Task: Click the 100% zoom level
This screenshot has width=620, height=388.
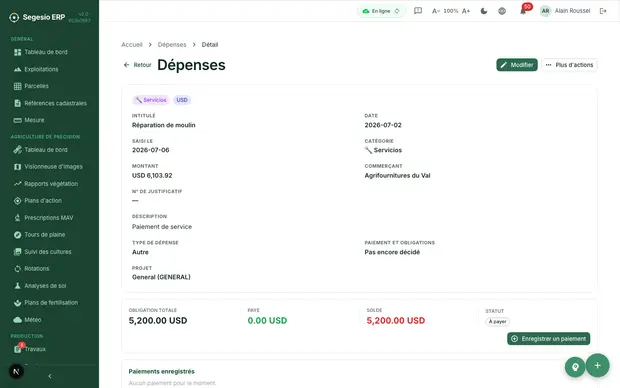Action: (x=451, y=11)
